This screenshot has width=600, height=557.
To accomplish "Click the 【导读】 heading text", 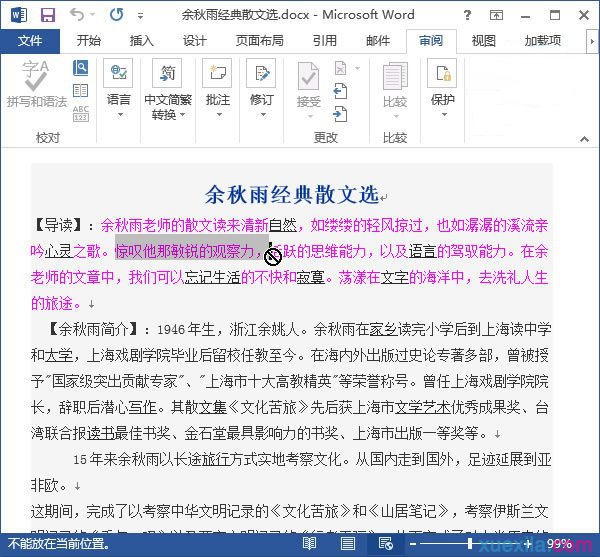I will click(x=59, y=225).
